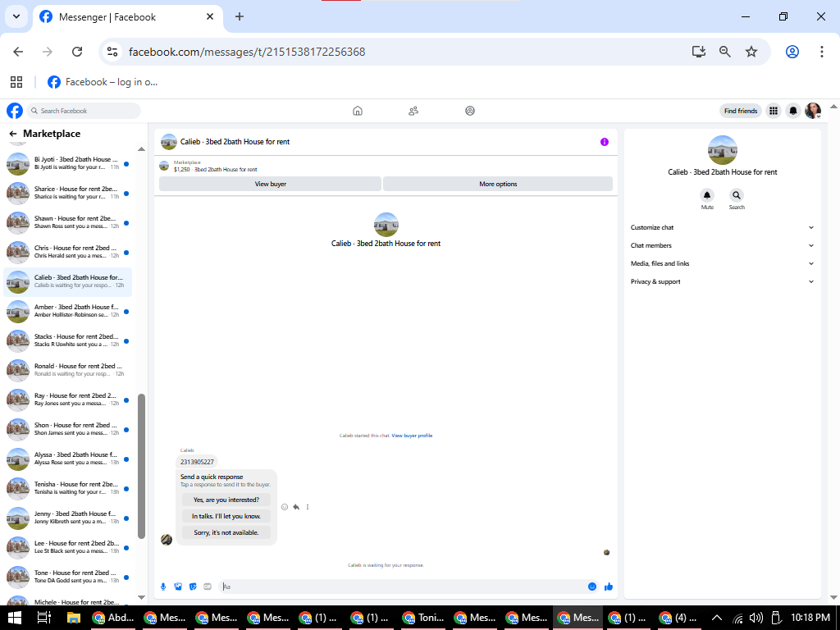Open Shawn Ross conversation
Screen dimensions: 840x630
pos(68,222)
